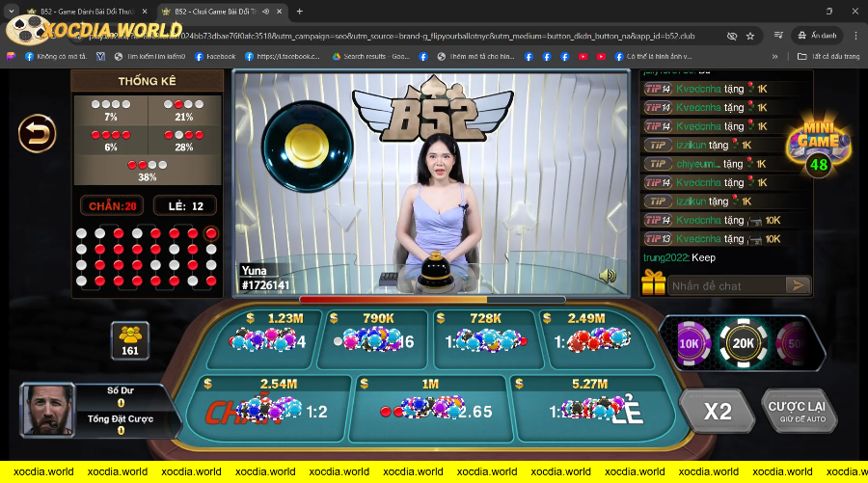Close the first B52 browser tab
This screenshot has width=868, height=483.
[x=145, y=11]
